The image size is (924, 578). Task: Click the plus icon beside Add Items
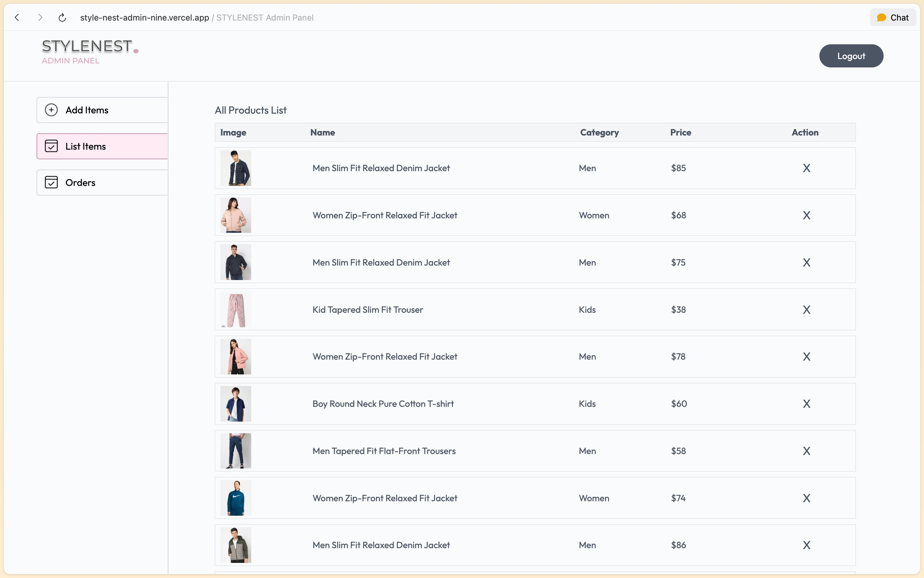coord(51,110)
